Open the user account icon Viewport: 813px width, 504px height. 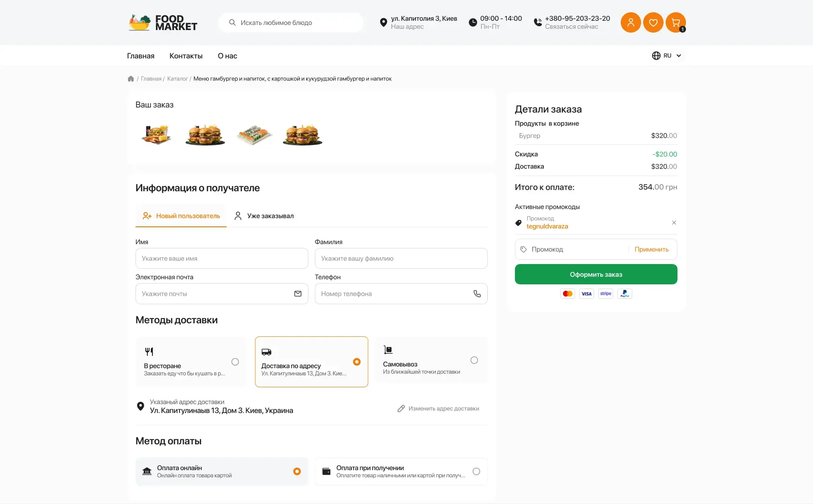pos(630,22)
